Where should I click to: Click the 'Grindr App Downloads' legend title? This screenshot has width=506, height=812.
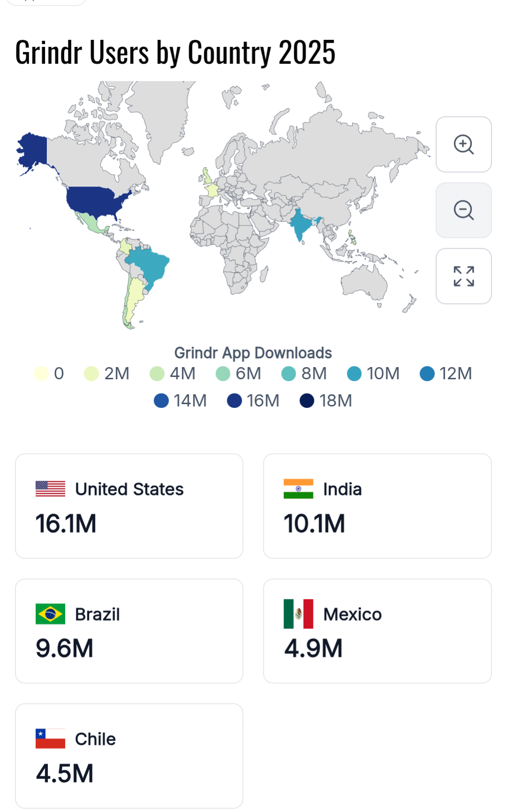(x=253, y=353)
